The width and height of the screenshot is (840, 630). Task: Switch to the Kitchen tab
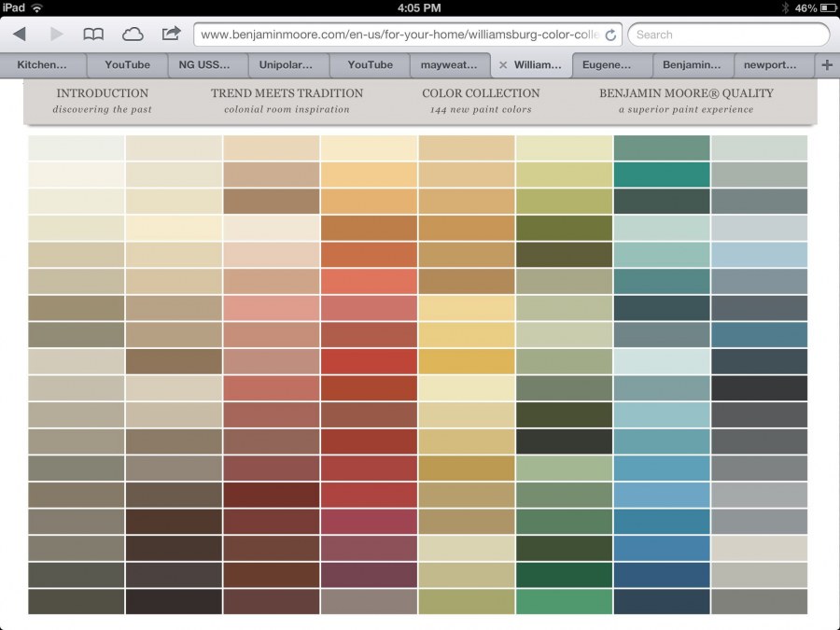click(x=41, y=65)
